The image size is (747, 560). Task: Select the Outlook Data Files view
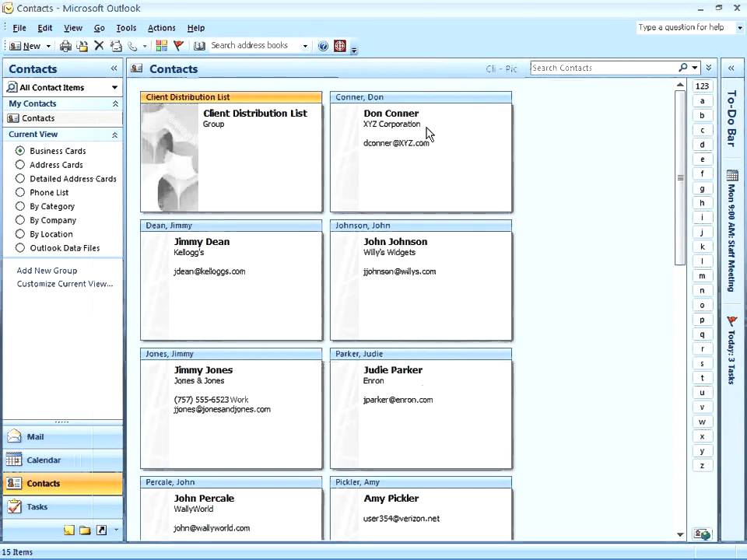tap(58, 247)
